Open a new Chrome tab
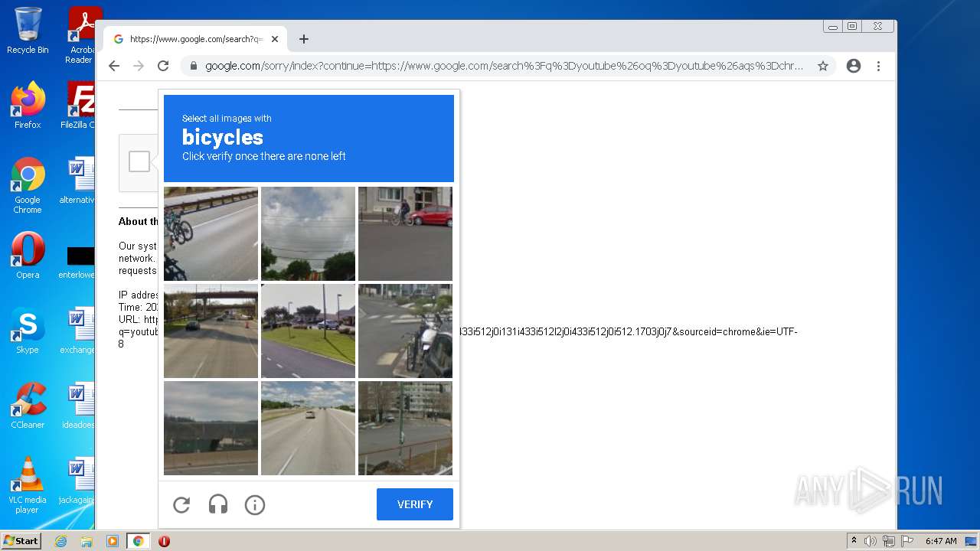 click(x=304, y=39)
